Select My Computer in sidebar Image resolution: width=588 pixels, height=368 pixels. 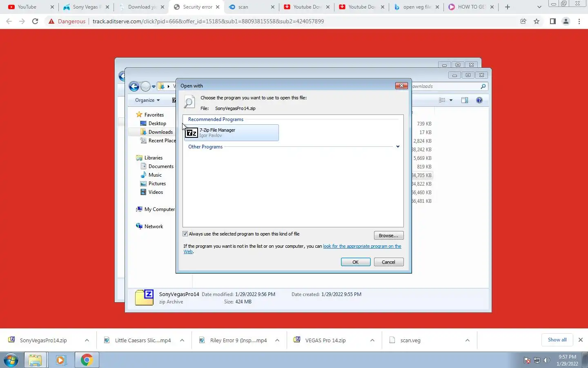click(x=159, y=209)
